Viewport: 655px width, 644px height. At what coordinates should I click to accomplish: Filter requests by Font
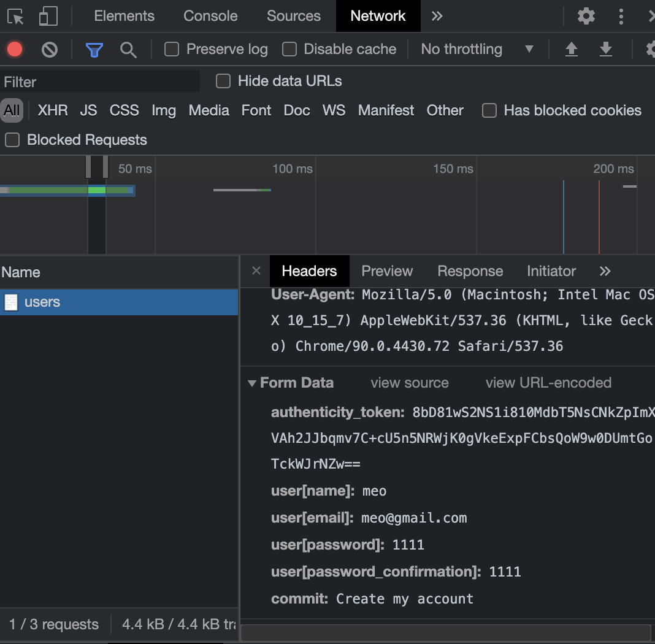pyautogui.click(x=256, y=110)
